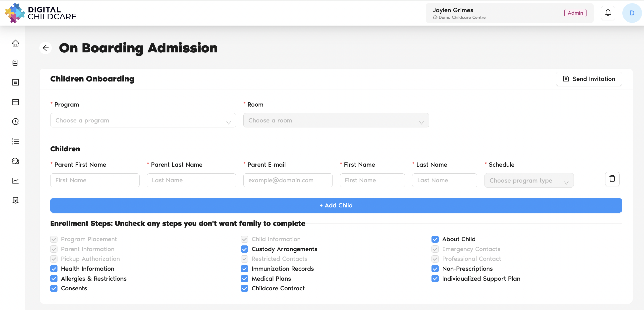Open the yen billing sidebar icon
This screenshot has height=310, width=644.
[x=15, y=200]
